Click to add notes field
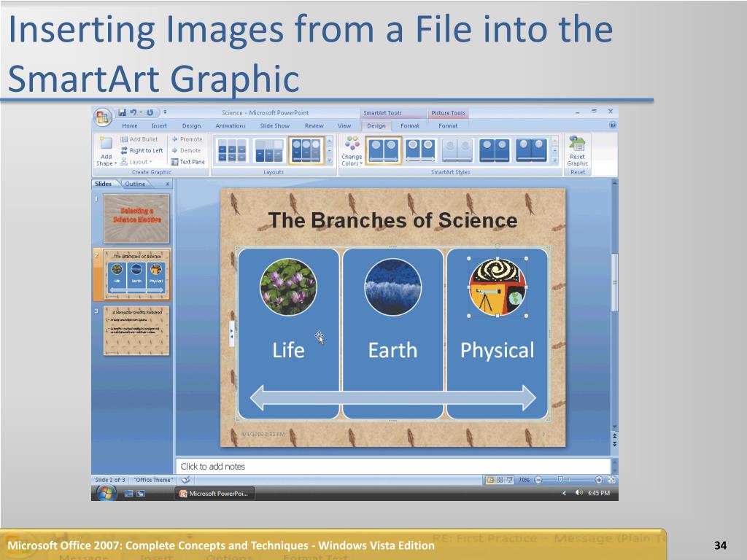Screen dimensions: 747x560 click(x=393, y=466)
